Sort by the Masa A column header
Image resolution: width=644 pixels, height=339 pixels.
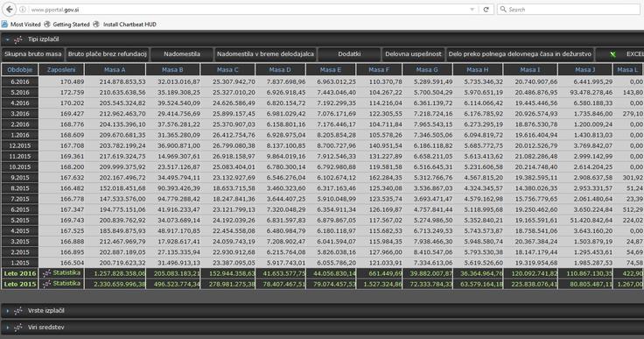pyautogui.click(x=115, y=70)
